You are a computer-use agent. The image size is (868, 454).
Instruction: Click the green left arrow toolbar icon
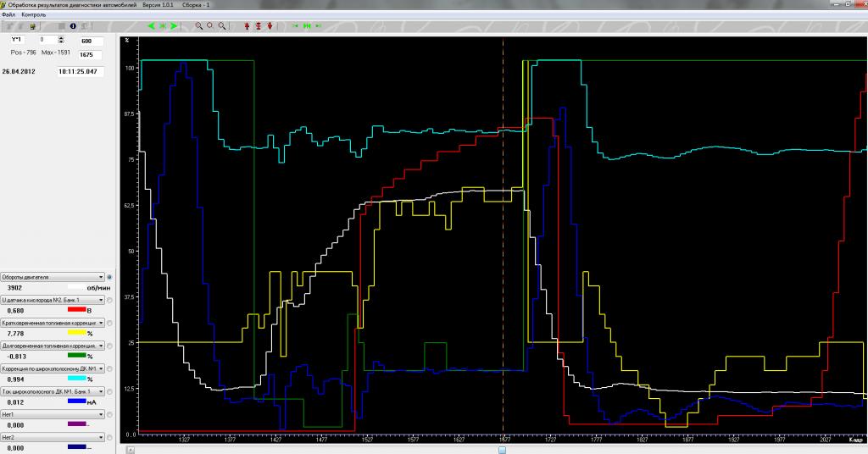pos(151,26)
